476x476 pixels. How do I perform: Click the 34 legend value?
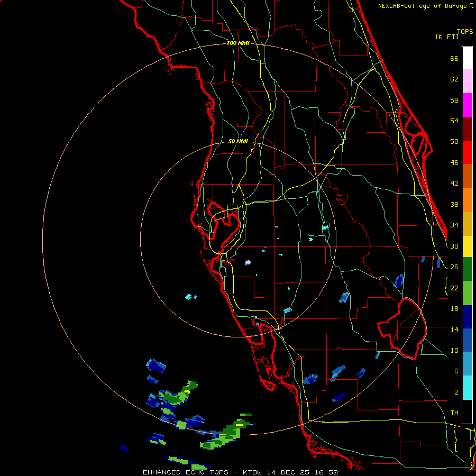(x=454, y=225)
